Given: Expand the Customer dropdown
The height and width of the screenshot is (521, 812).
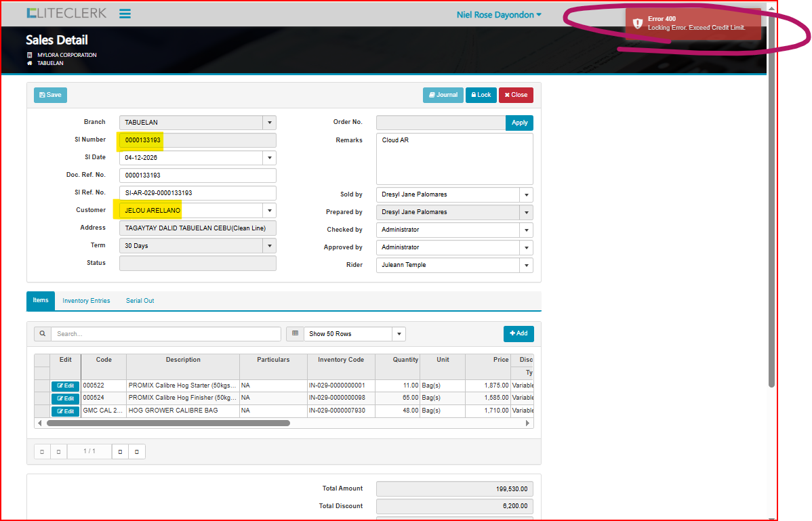Looking at the screenshot, I should pyautogui.click(x=270, y=211).
